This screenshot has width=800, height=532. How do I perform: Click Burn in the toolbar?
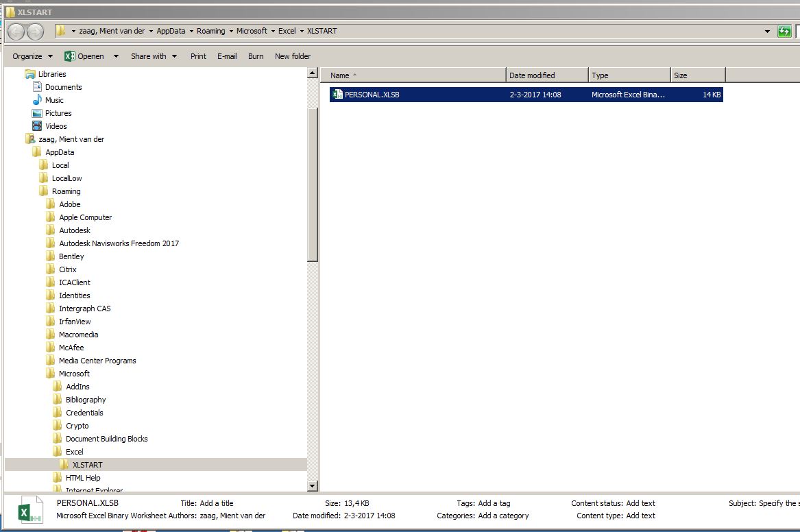256,56
